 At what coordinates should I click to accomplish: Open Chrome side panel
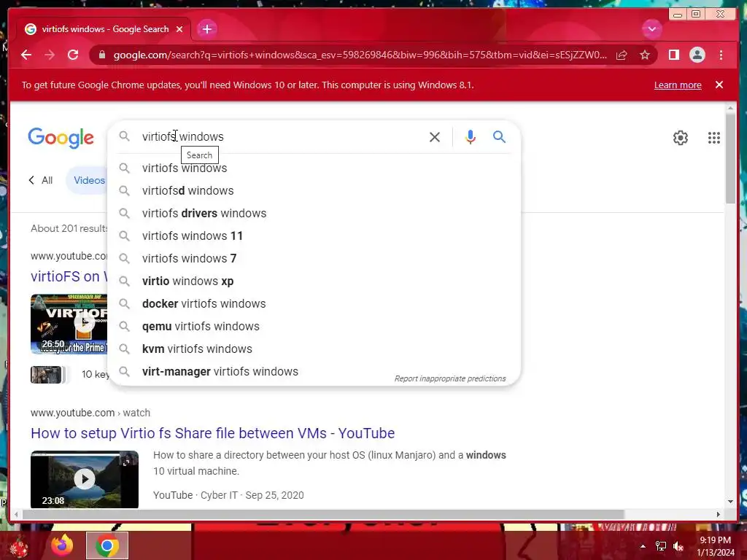tap(673, 55)
